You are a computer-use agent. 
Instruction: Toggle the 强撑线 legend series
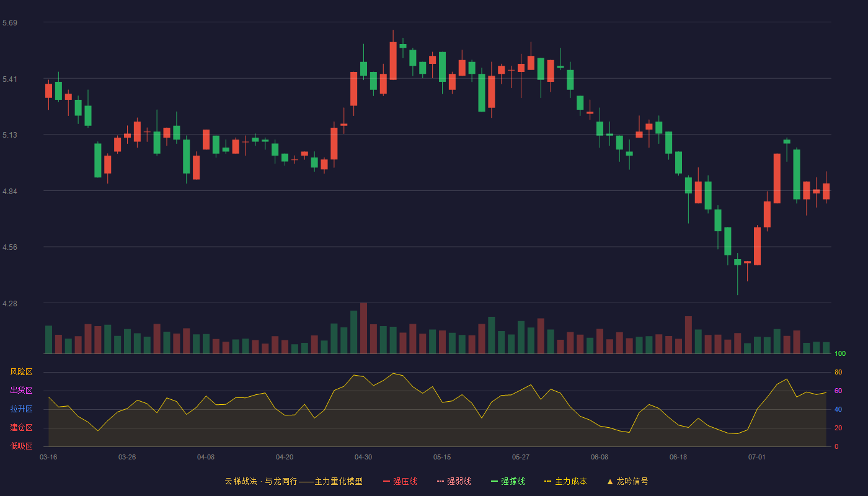(x=508, y=481)
